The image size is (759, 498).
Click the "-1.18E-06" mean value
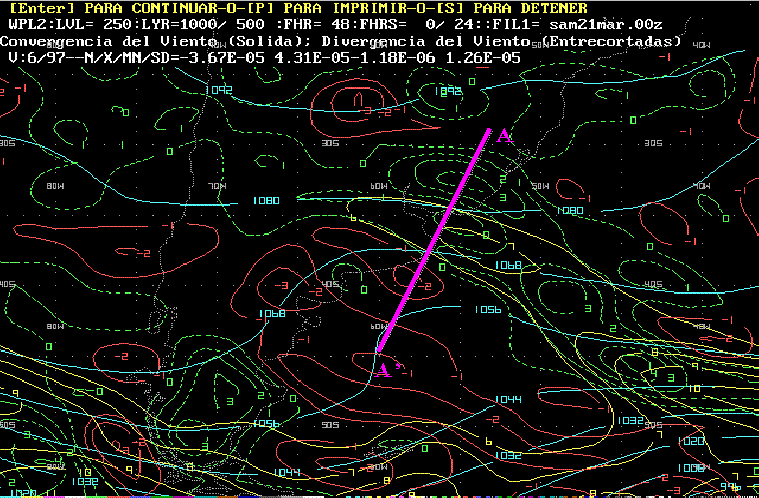tap(393, 59)
